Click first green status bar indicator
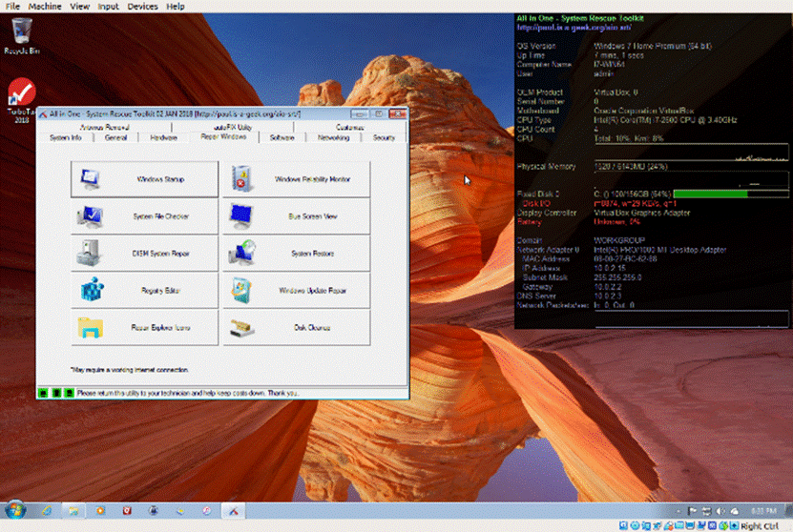Viewport: 793px width, 532px height. [x=44, y=393]
